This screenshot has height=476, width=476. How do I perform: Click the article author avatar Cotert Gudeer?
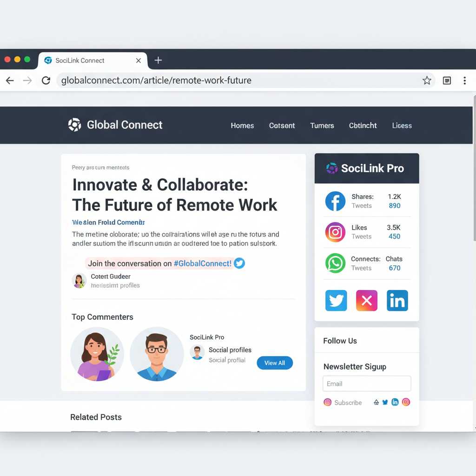79,280
